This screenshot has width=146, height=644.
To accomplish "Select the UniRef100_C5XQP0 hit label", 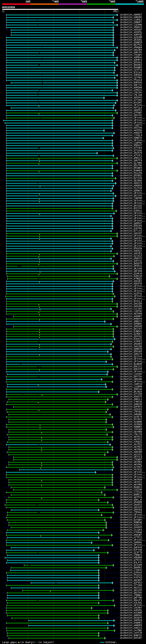I will click(131, 55).
